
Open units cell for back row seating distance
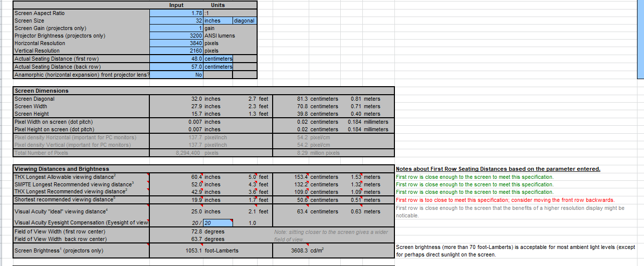tap(218, 67)
